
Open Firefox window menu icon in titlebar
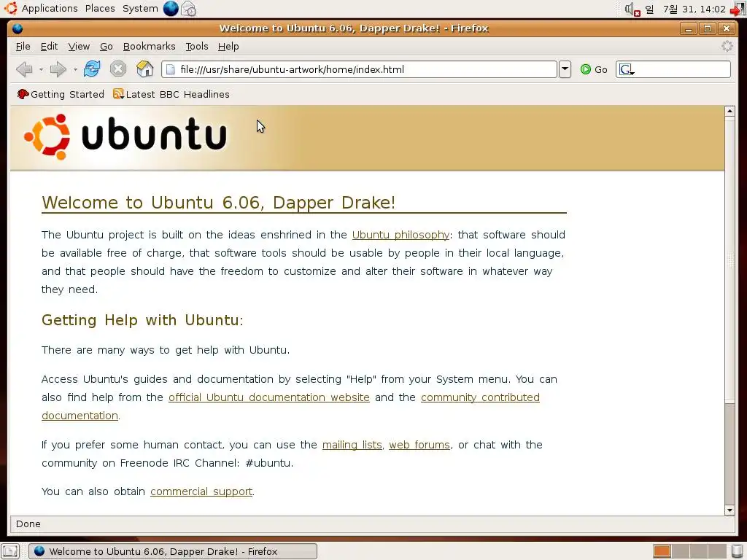(x=18, y=28)
